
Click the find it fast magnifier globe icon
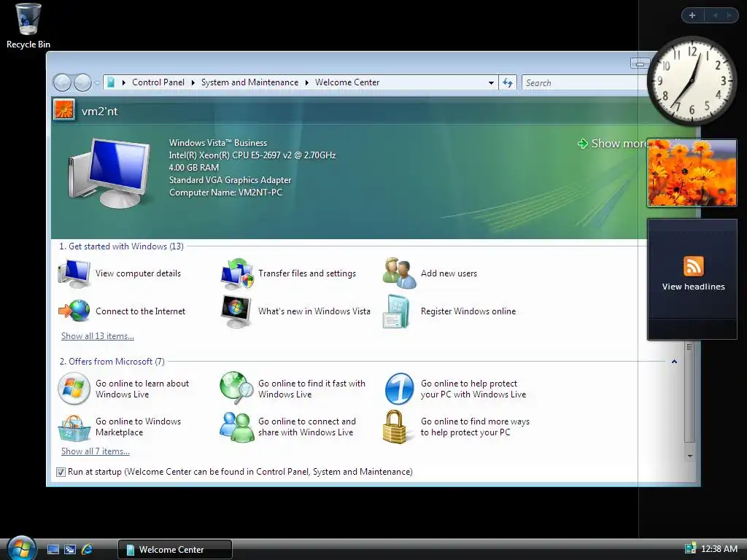236,388
